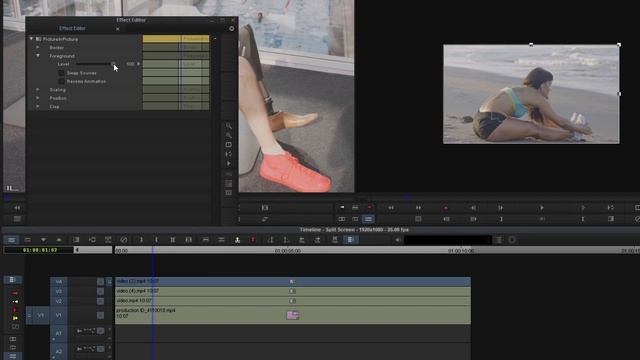Click the rewind button under the source monitor
Image resolution: width=640 pixels, height=360 pixels.
click(17, 208)
